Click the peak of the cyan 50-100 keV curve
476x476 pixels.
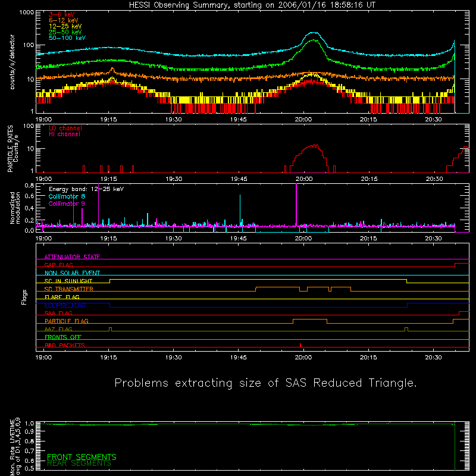(x=314, y=33)
